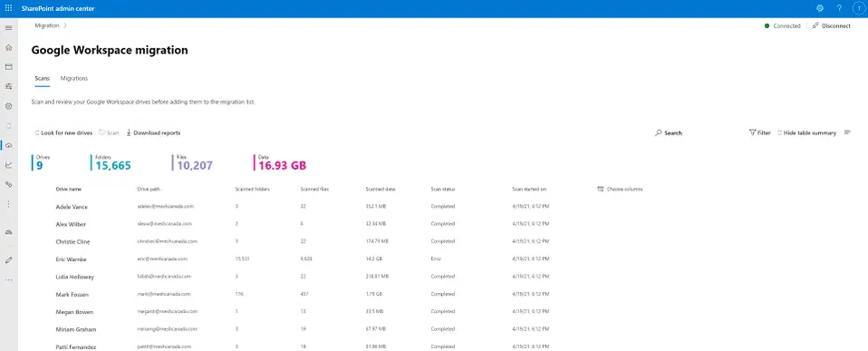Image resolution: width=868 pixels, height=351 pixels.
Task: Click the customize navigation pencil icon
Action: (8, 259)
